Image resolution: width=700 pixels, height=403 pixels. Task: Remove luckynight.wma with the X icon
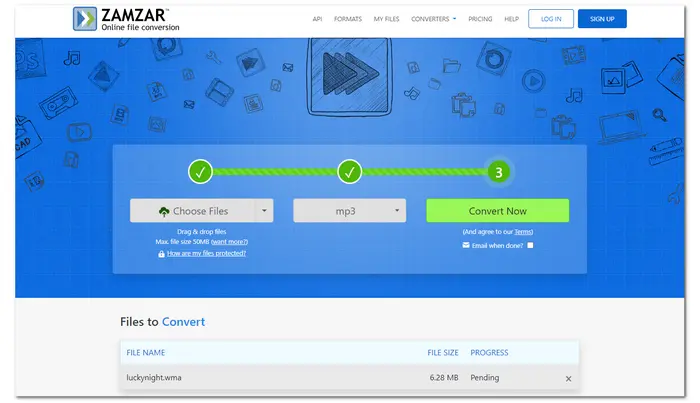[568, 378]
